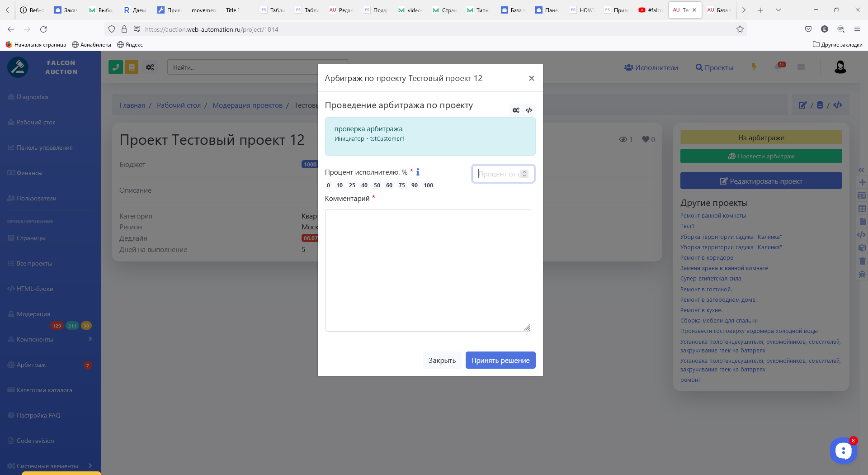The image size is (868, 475).
Task: Click the Закрыть button
Action: 442,361
